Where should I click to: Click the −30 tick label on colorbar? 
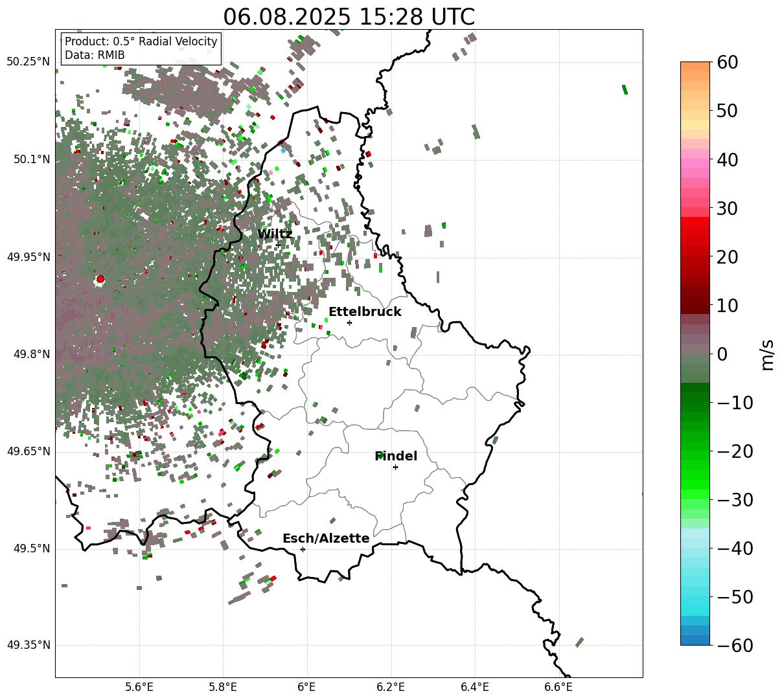(735, 499)
